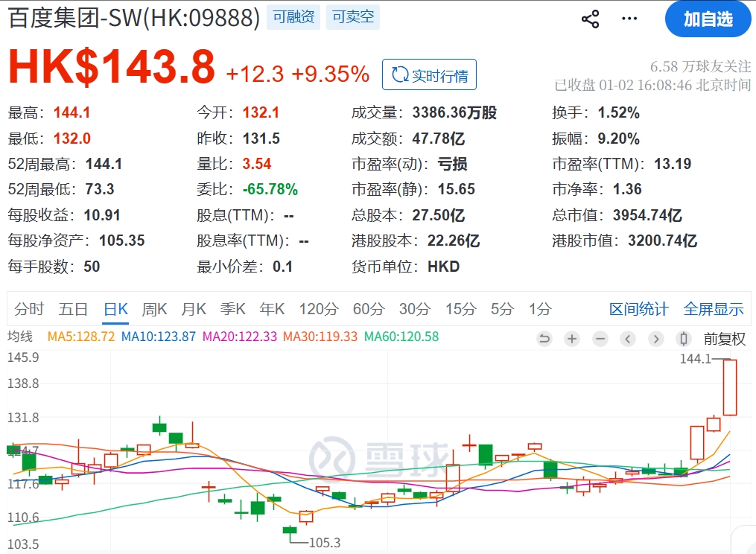This screenshot has height=554, width=756.
Task: Select the 年K chart tab
Action: (x=272, y=308)
